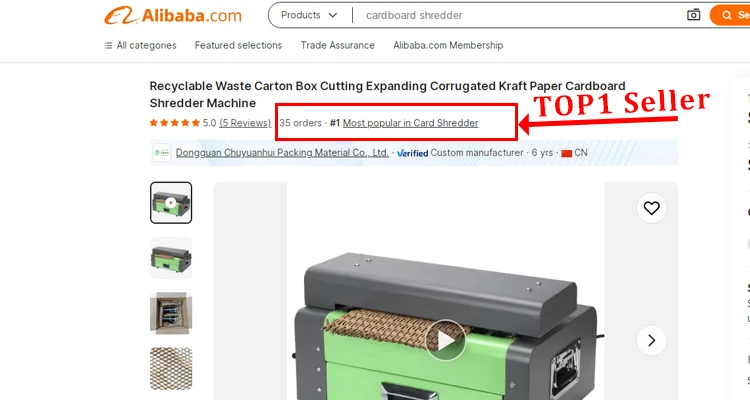Select first video thumbnail of shredder
The height and width of the screenshot is (400, 750).
pyautogui.click(x=171, y=202)
